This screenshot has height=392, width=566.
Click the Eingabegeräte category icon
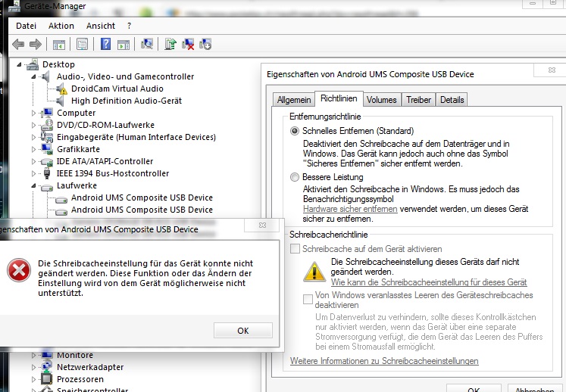(x=47, y=137)
